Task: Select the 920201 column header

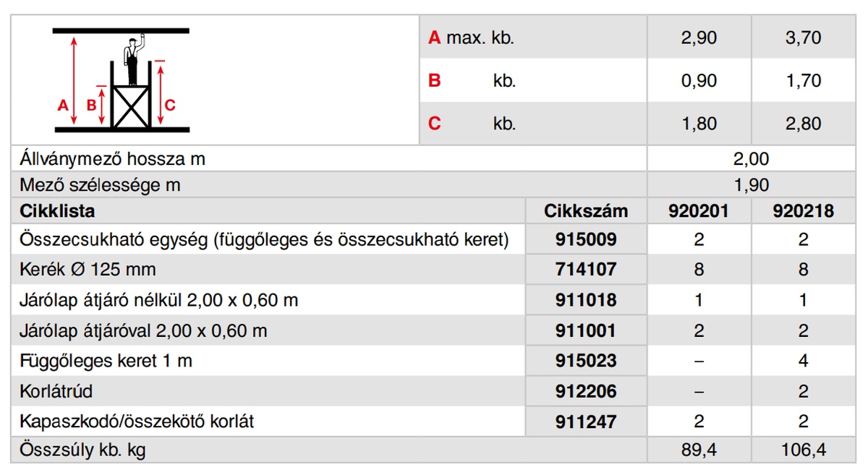Action: pos(699,212)
